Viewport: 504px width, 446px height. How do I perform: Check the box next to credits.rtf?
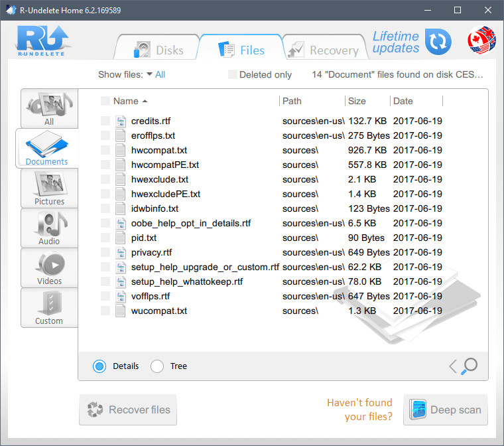tap(105, 121)
